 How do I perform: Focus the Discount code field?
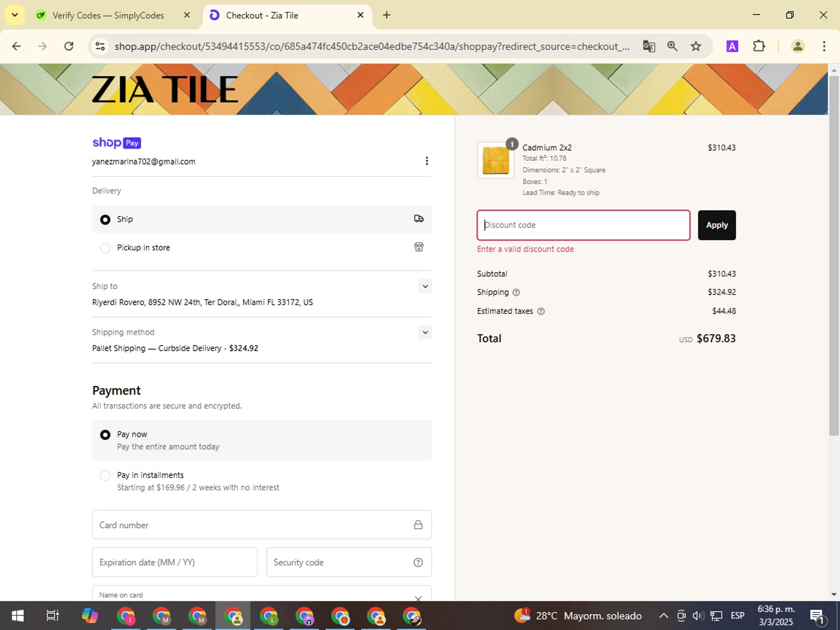pos(584,225)
